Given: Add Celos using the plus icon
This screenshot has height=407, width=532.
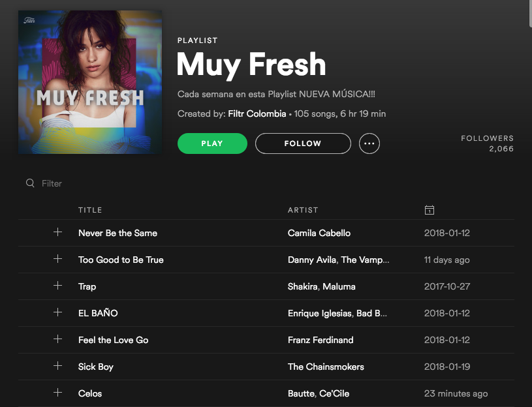Looking at the screenshot, I should [57, 393].
